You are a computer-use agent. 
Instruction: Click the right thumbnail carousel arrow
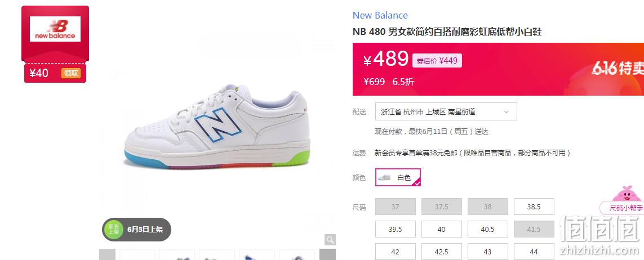pos(327,254)
